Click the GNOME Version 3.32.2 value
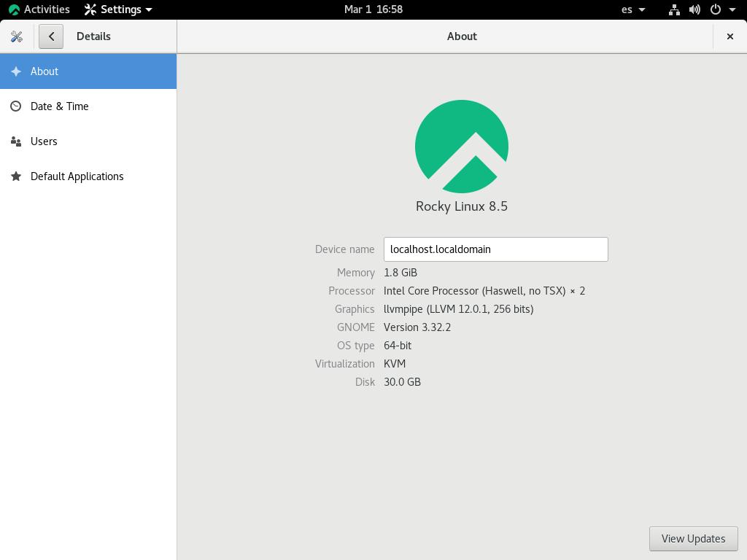Image resolution: width=747 pixels, height=560 pixels. 417,327
